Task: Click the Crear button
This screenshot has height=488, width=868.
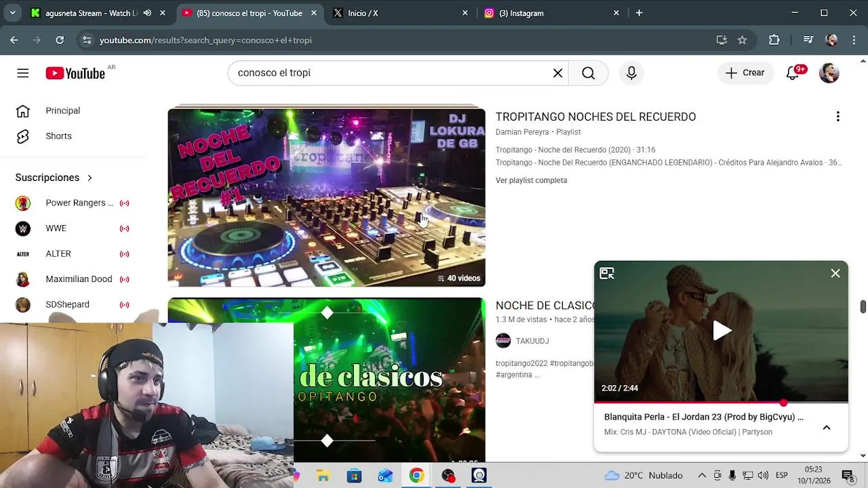Action: click(745, 73)
